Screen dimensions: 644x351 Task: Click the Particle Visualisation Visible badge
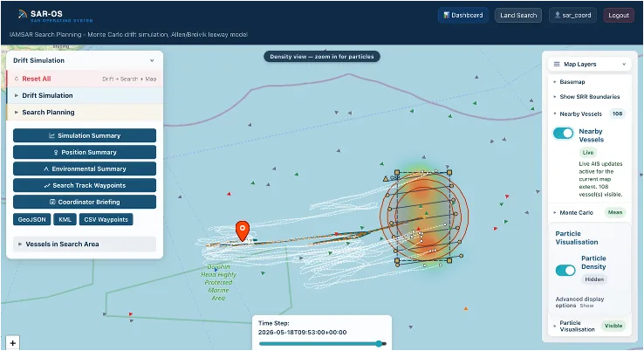point(613,326)
